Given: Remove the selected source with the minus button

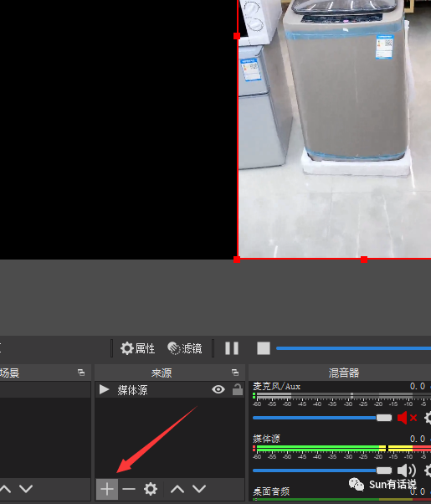Looking at the screenshot, I should (129, 489).
